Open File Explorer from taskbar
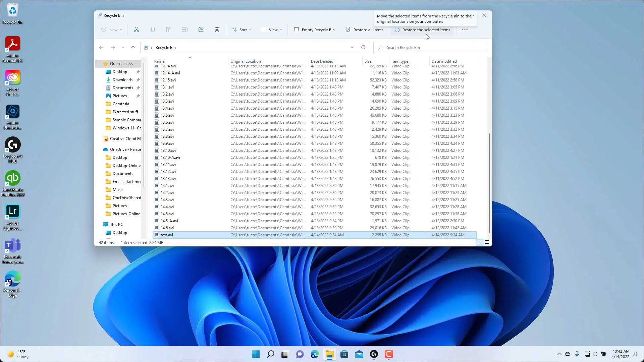The width and height of the screenshot is (644, 362). (329, 354)
